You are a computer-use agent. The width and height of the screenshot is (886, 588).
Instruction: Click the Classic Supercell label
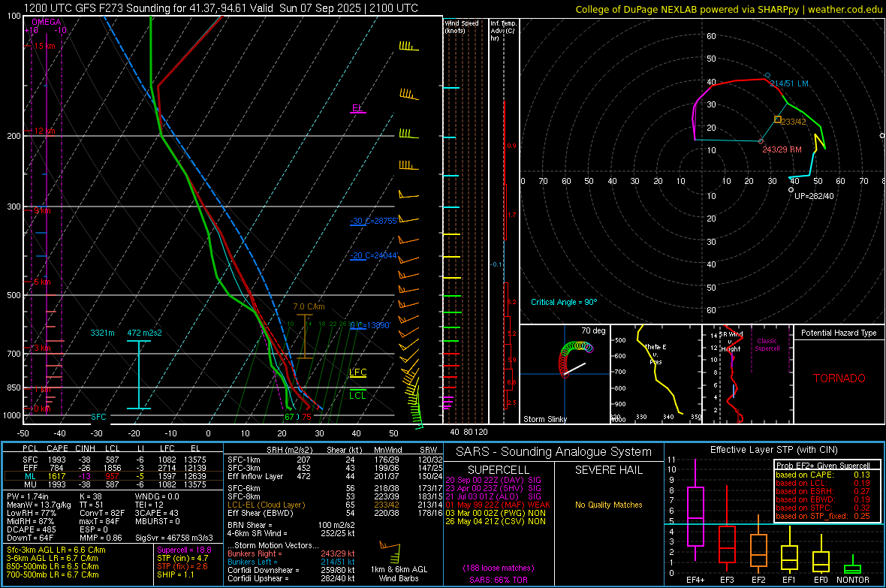tap(767, 345)
